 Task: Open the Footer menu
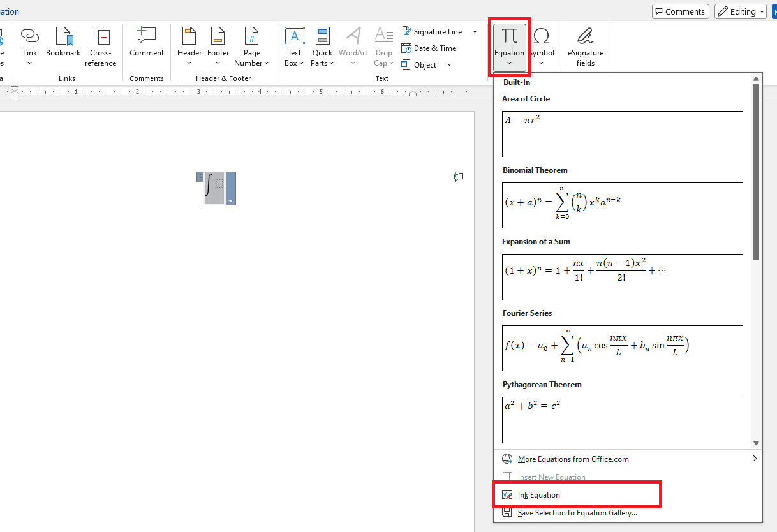point(218,47)
